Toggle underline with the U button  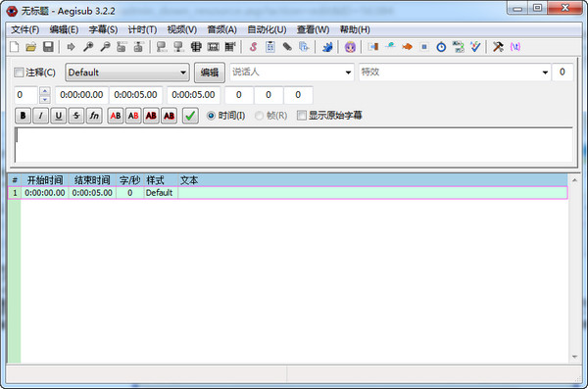point(59,116)
